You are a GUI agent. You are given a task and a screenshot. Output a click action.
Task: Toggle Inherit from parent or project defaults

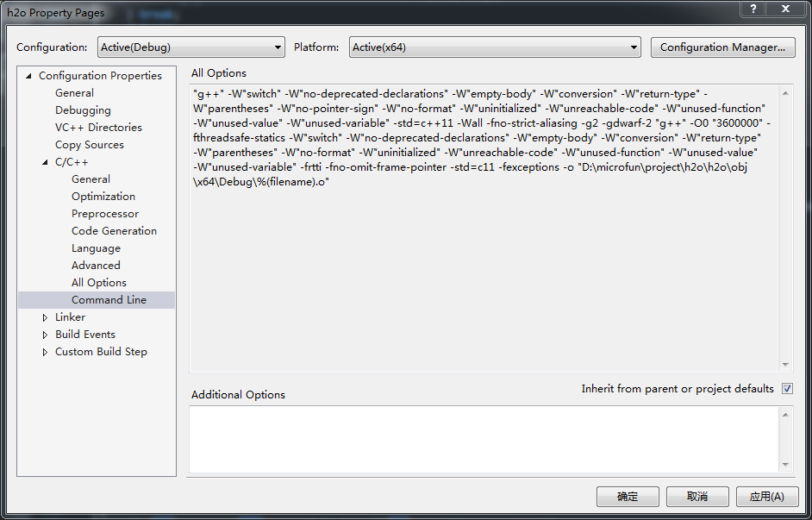pyautogui.click(x=787, y=388)
